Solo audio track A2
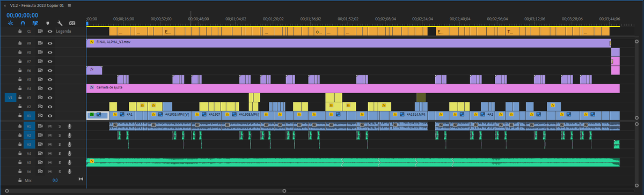Image resolution: width=644 pixels, height=195 pixels. (60, 135)
